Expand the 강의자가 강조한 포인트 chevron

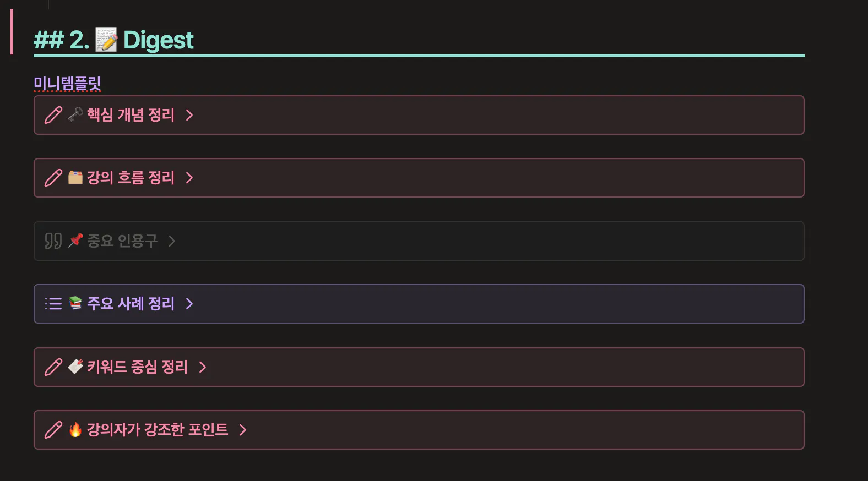coord(243,430)
